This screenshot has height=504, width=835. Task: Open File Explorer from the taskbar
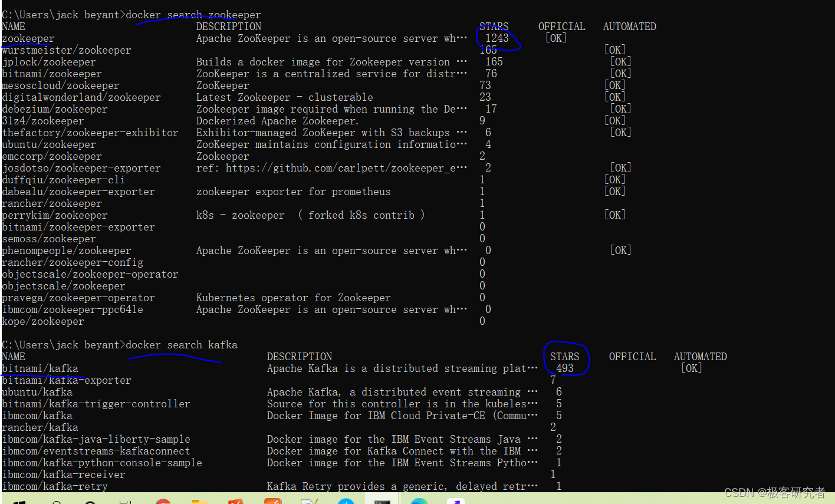point(199,501)
